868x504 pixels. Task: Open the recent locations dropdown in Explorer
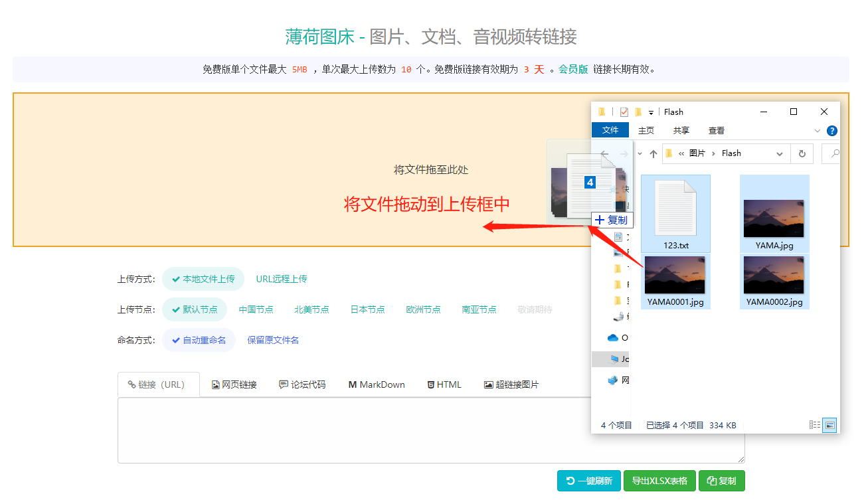coord(639,153)
